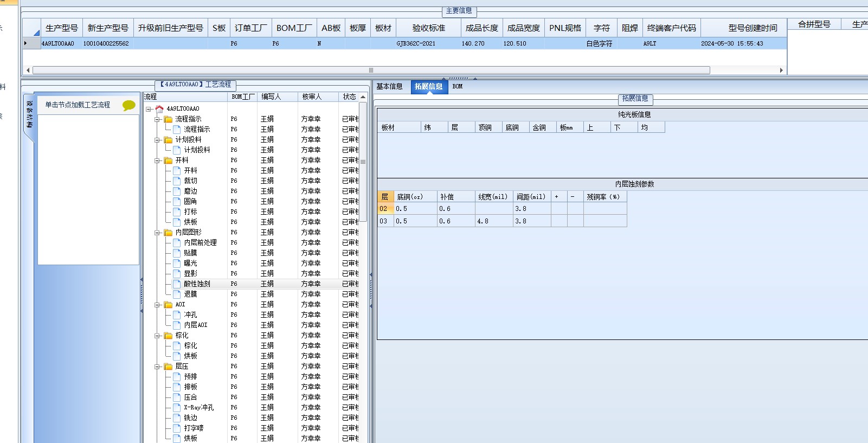Click the 4.8 线宽 value cell
This screenshot has height=443, width=868.
(x=494, y=221)
